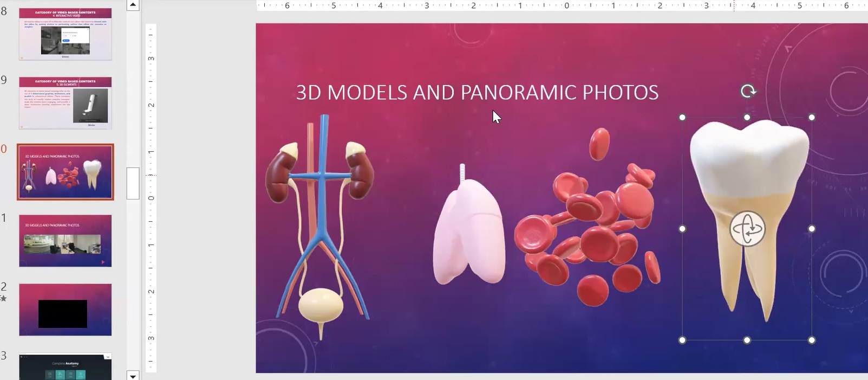Select the current thumbnail showing four 3D models

click(66, 172)
